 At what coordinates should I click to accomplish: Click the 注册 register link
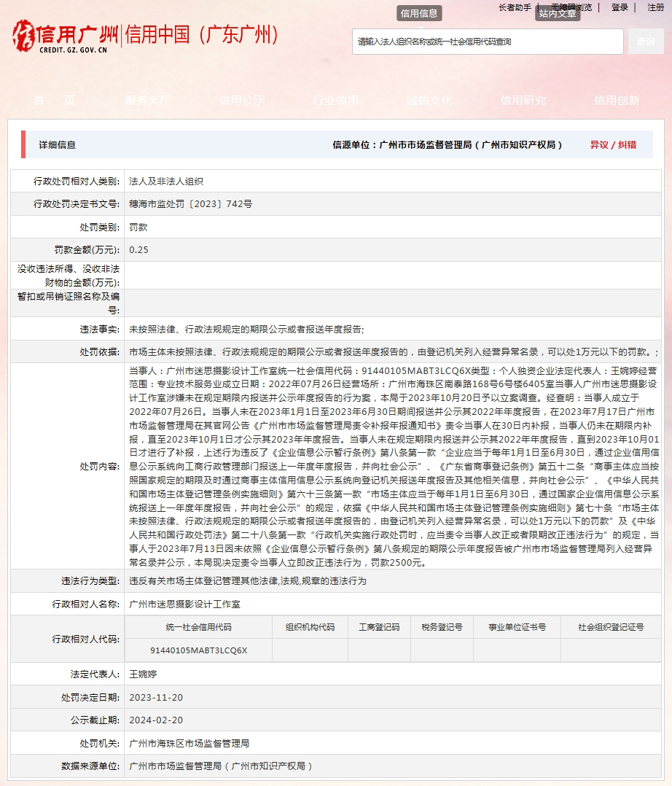click(x=655, y=7)
